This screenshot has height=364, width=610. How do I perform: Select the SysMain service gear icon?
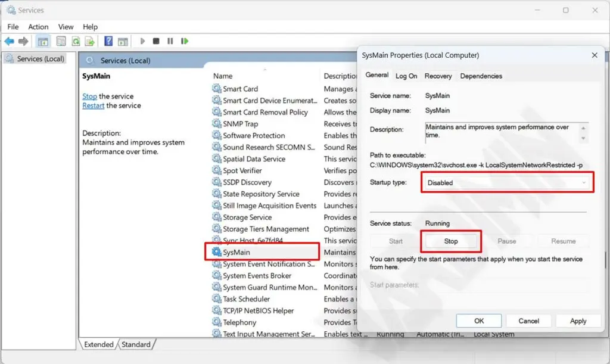coord(217,252)
